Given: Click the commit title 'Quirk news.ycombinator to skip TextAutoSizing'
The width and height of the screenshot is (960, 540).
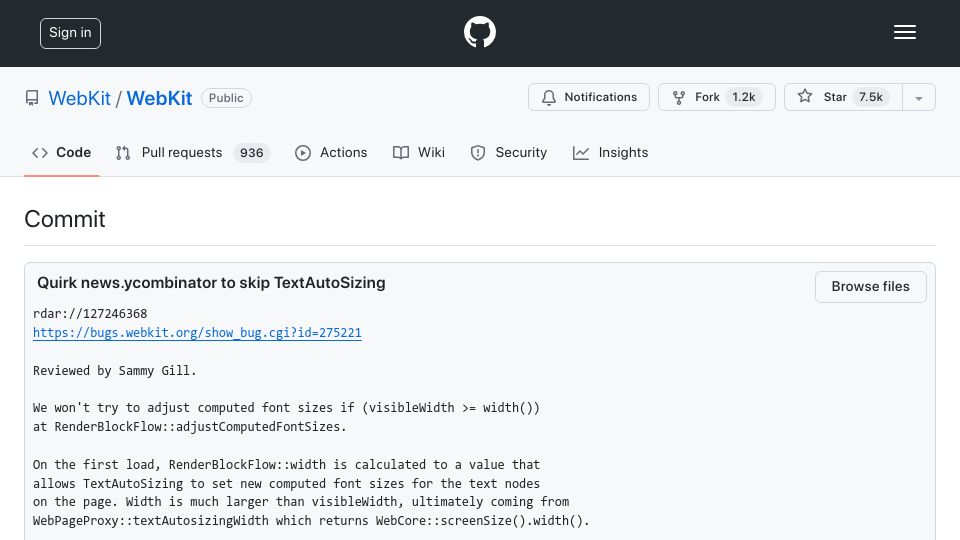Looking at the screenshot, I should [211, 283].
